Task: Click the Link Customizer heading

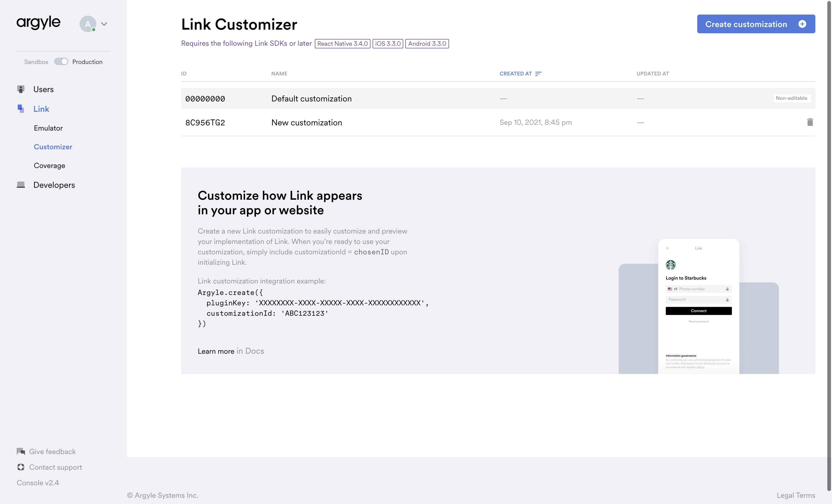Action: coord(239,24)
